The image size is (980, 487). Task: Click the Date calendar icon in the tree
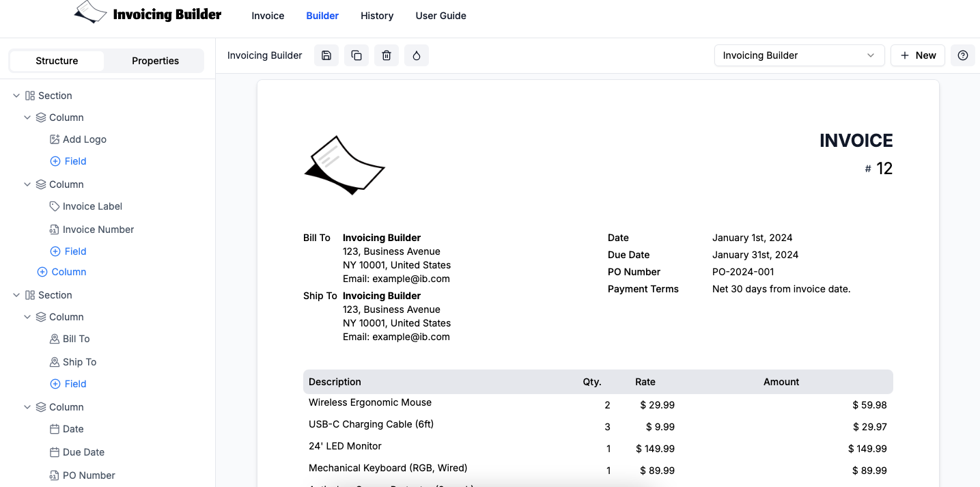pyautogui.click(x=55, y=429)
